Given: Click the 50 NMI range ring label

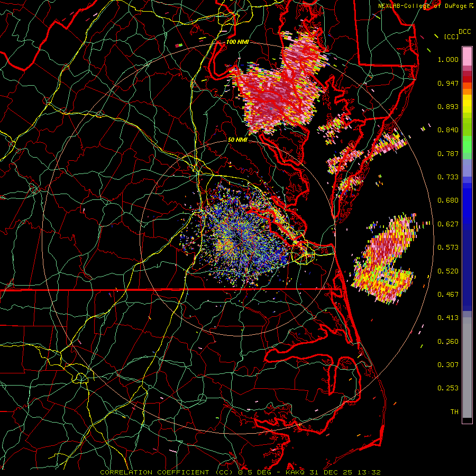Looking at the screenshot, I should point(237,140).
